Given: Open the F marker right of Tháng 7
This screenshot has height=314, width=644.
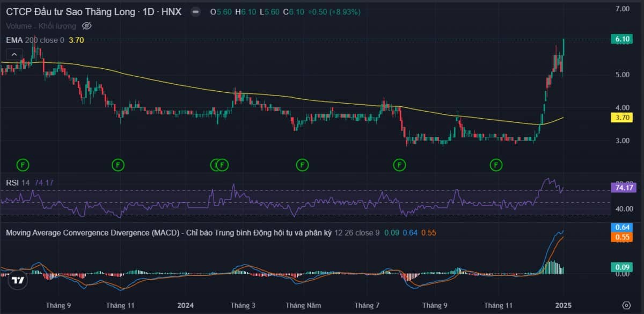Looking at the screenshot, I should 399,164.
